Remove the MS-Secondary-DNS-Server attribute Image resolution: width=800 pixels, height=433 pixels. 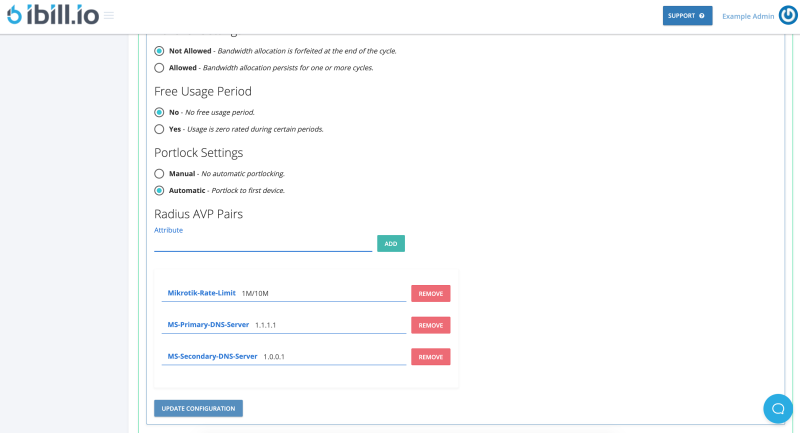pos(430,357)
